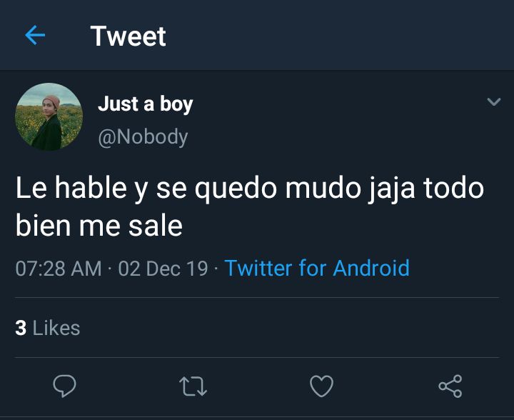
Task: Tap the word Likes in the stats row
Action: pyautogui.click(x=56, y=328)
